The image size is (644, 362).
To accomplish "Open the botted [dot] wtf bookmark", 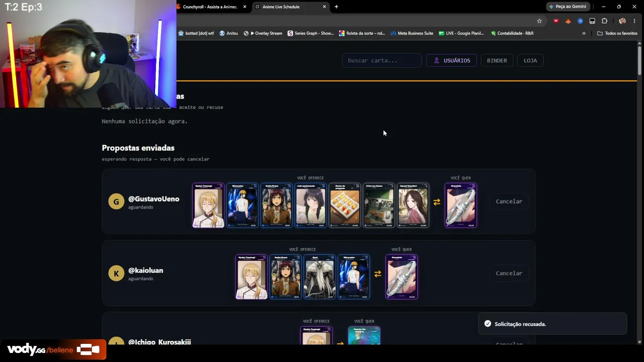I will [196, 33].
